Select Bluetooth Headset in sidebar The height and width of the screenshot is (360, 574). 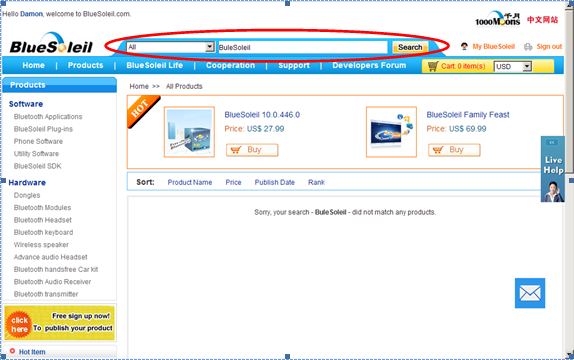point(42,220)
